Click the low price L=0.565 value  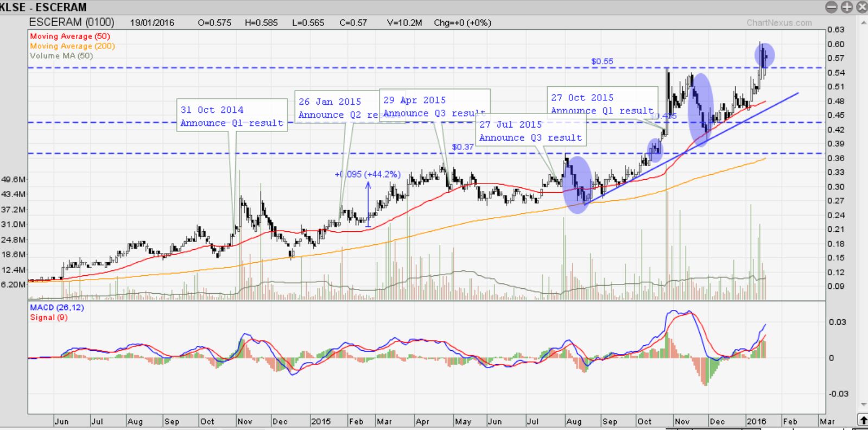click(x=308, y=23)
